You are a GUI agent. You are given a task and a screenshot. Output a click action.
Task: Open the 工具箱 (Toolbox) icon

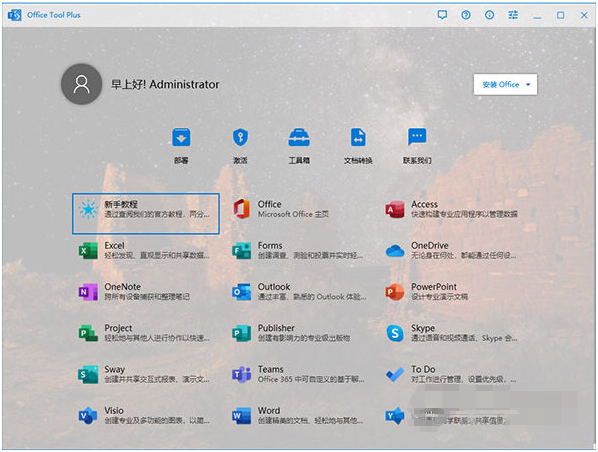[299, 137]
